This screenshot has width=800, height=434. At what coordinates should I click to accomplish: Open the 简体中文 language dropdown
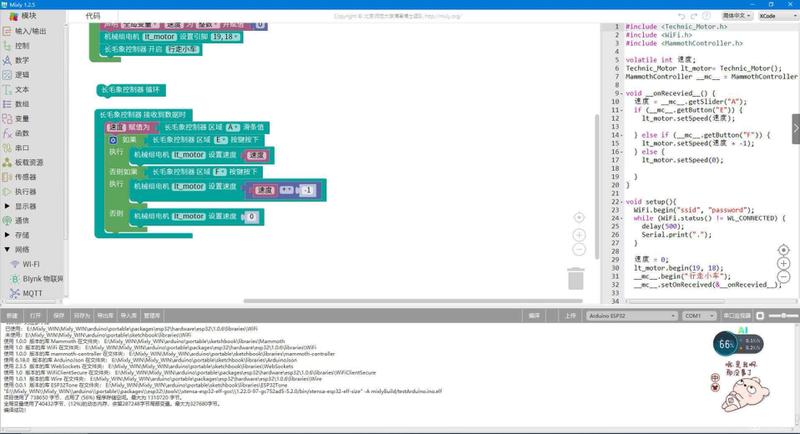[x=737, y=16]
